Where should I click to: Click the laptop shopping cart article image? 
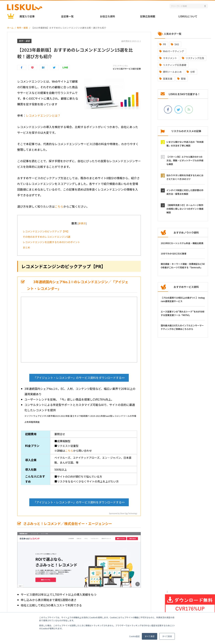(112, 94)
